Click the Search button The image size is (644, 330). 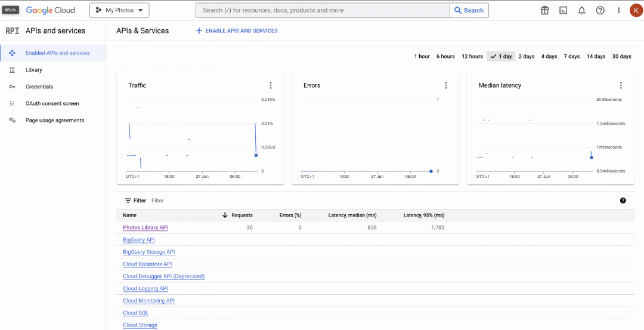tap(469, 10)
